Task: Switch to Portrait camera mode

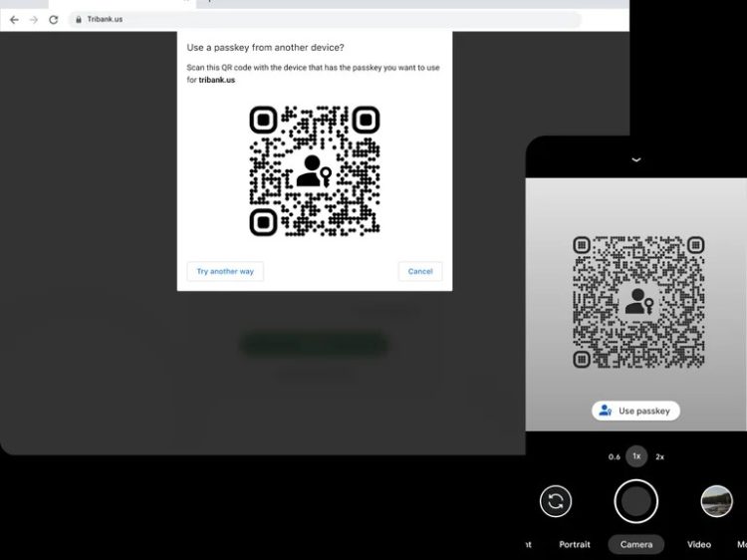Action: point(575,544)
